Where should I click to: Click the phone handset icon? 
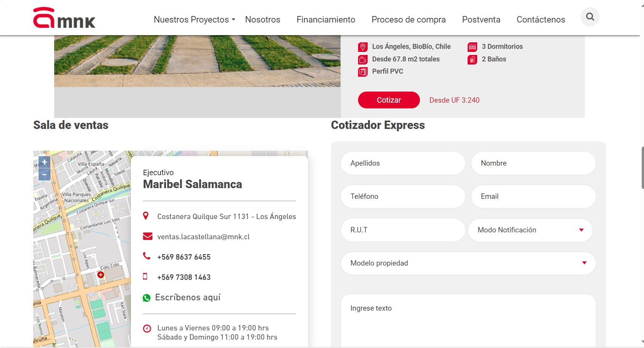pyautogui.click(x=147, y=256)
